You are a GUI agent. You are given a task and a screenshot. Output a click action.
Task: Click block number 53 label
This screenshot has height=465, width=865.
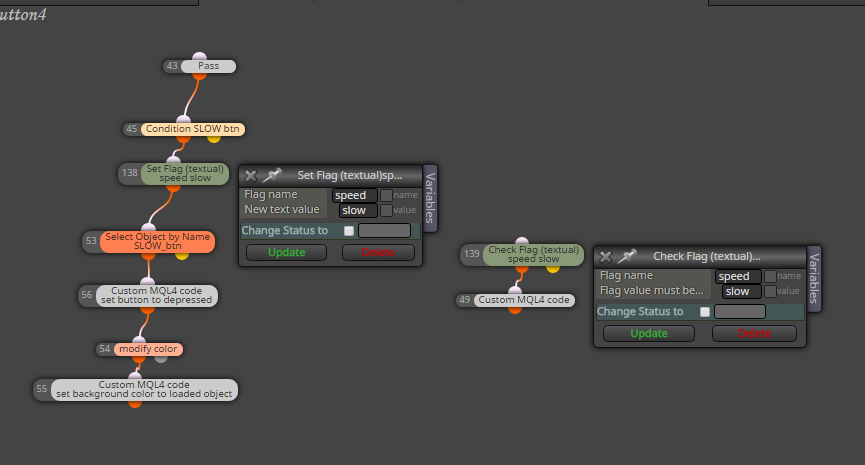(x=91, y=241)
